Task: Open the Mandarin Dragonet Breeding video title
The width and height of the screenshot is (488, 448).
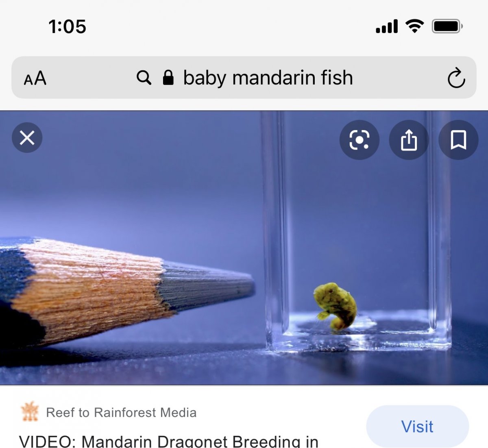Action: (168, 441)
